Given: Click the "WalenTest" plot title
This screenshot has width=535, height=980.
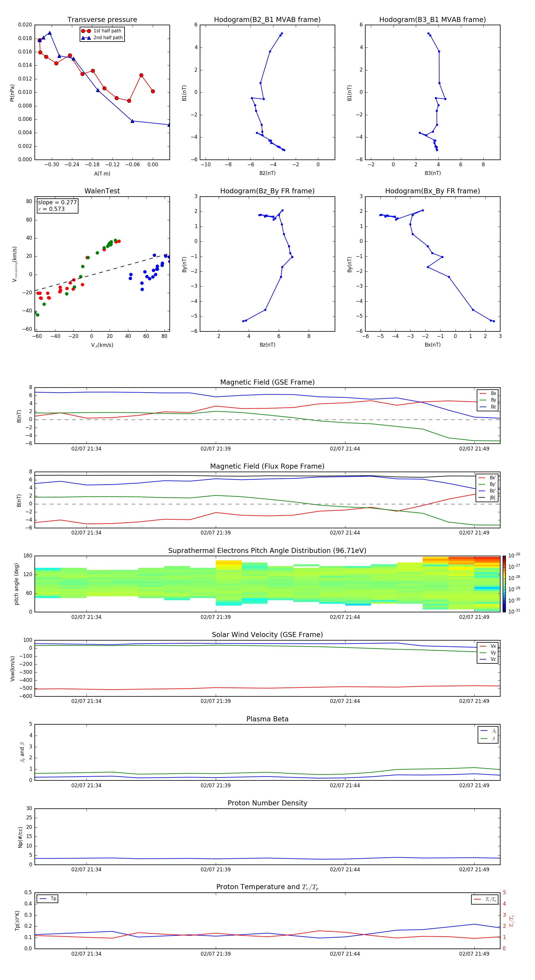Looking at the screenshot, I should tap(102, 191).
